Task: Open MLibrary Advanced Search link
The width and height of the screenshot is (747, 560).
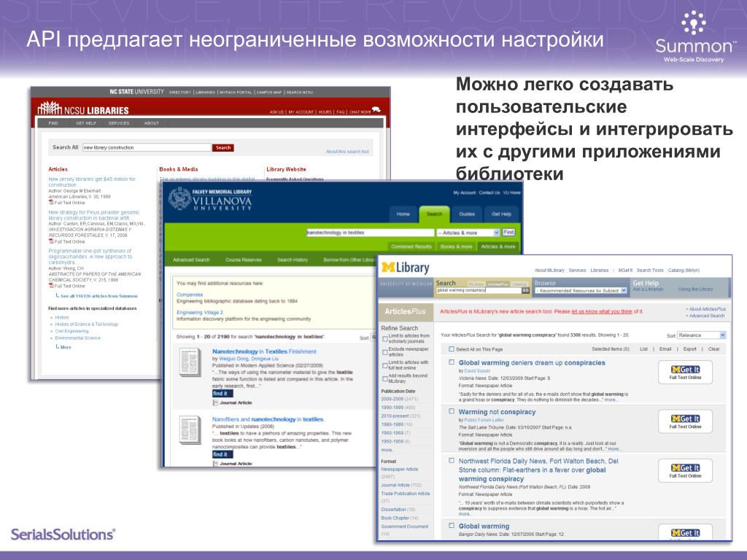Action: pos(707,316)
